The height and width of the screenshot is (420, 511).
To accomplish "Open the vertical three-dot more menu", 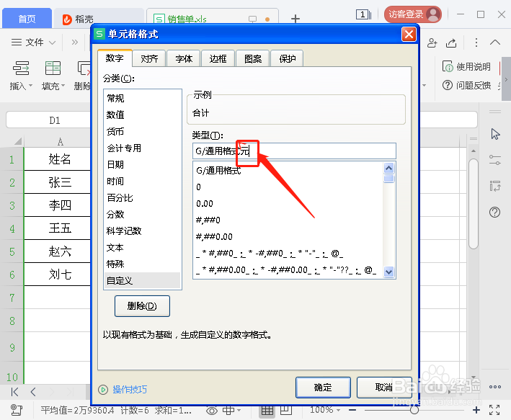I will tap(476, 43).
